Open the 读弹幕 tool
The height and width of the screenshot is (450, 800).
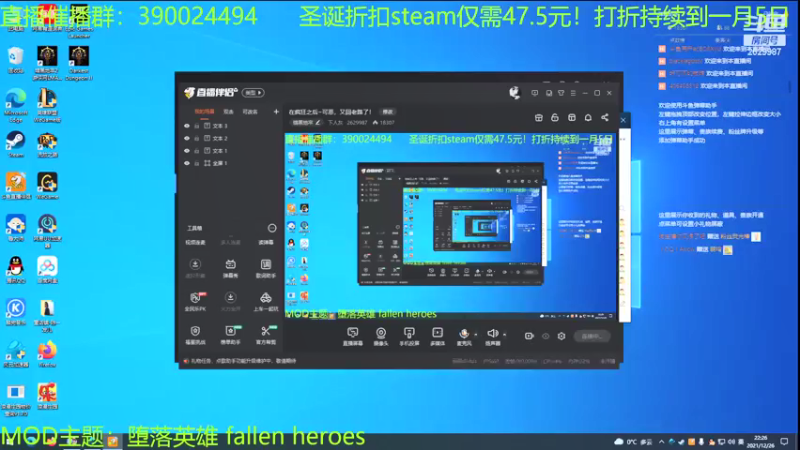(266, 242)
